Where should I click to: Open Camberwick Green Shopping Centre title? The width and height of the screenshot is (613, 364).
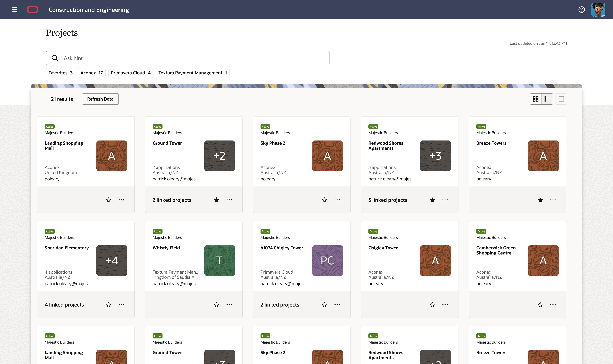496,250
